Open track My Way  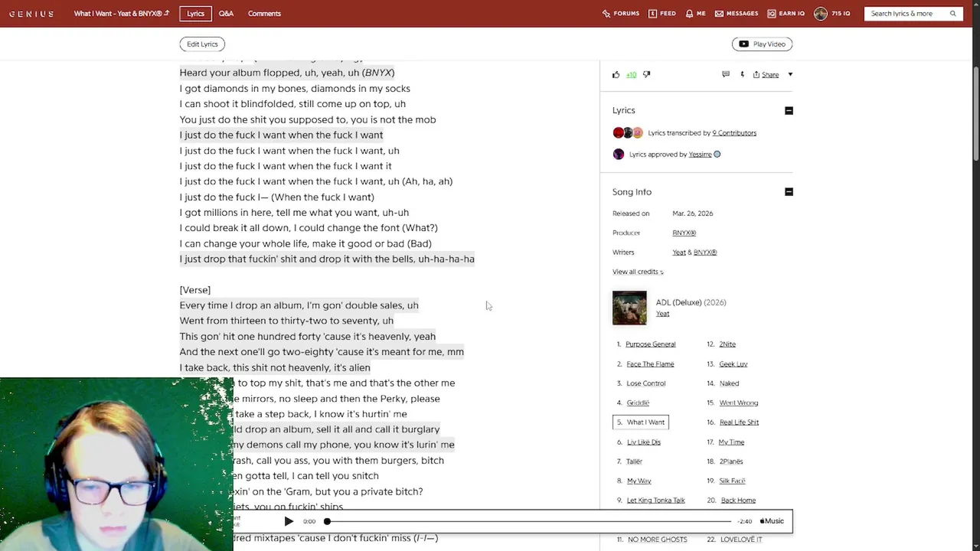pos(639,481)
